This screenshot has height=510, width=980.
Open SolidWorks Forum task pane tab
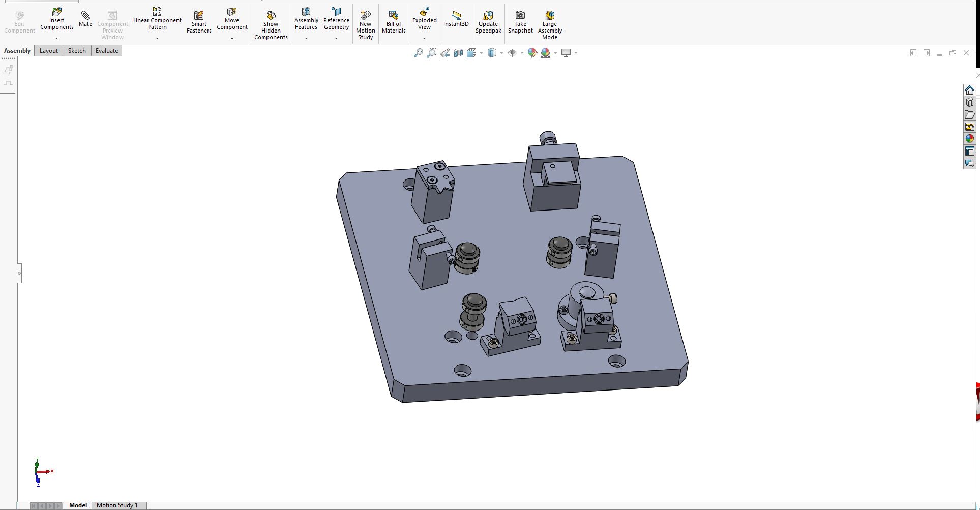click(x=969, y=163)
